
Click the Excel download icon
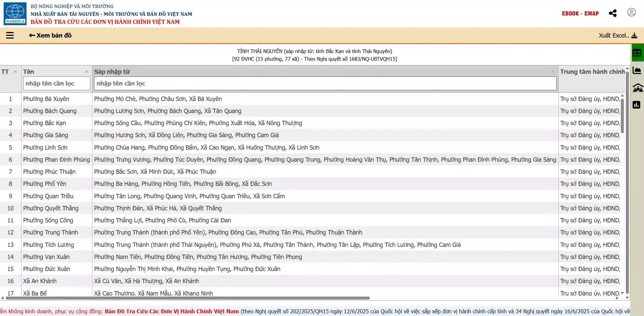tap(634, 36)
